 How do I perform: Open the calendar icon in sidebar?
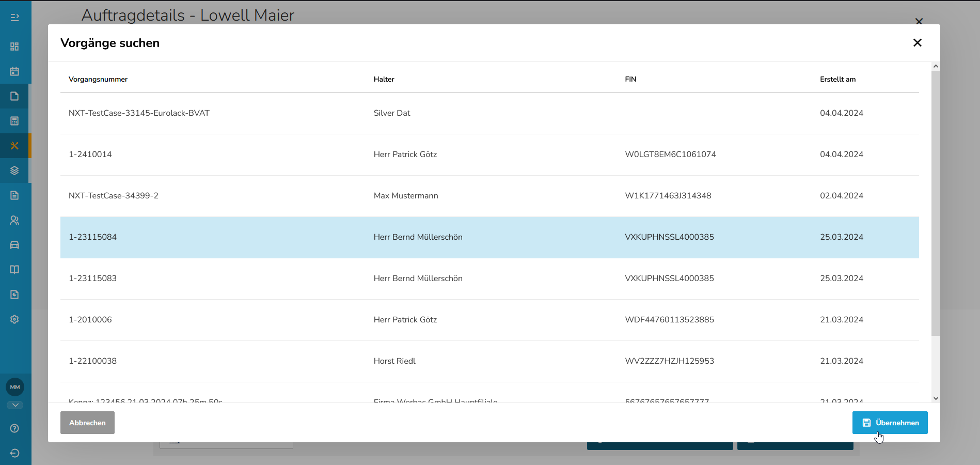point(14,71)
